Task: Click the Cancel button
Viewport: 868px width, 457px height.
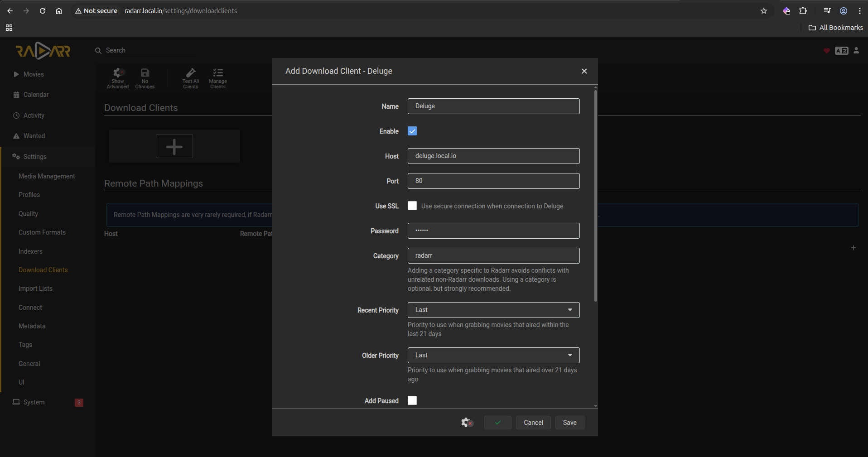Action: (x=533, y=423)
